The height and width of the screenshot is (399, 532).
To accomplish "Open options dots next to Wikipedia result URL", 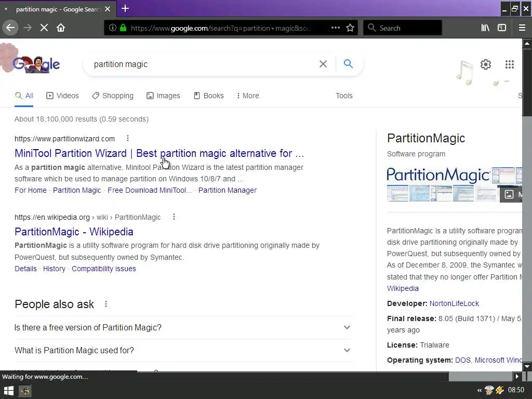I will coord(174,217).
